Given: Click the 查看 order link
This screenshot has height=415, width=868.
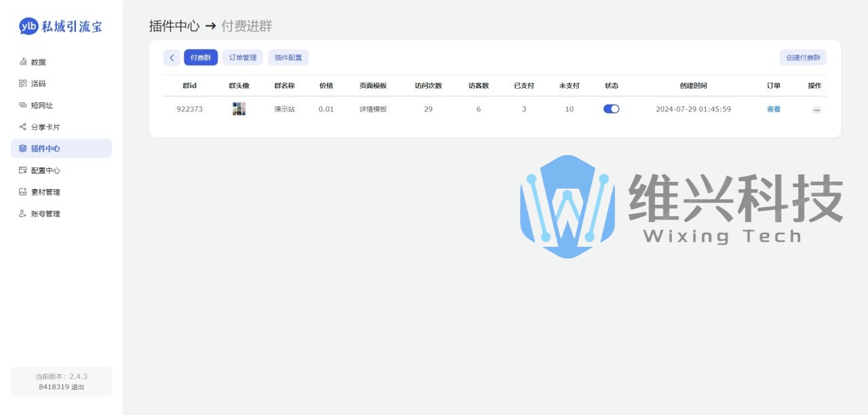Looking at the screenshot, I should [774, 109].
